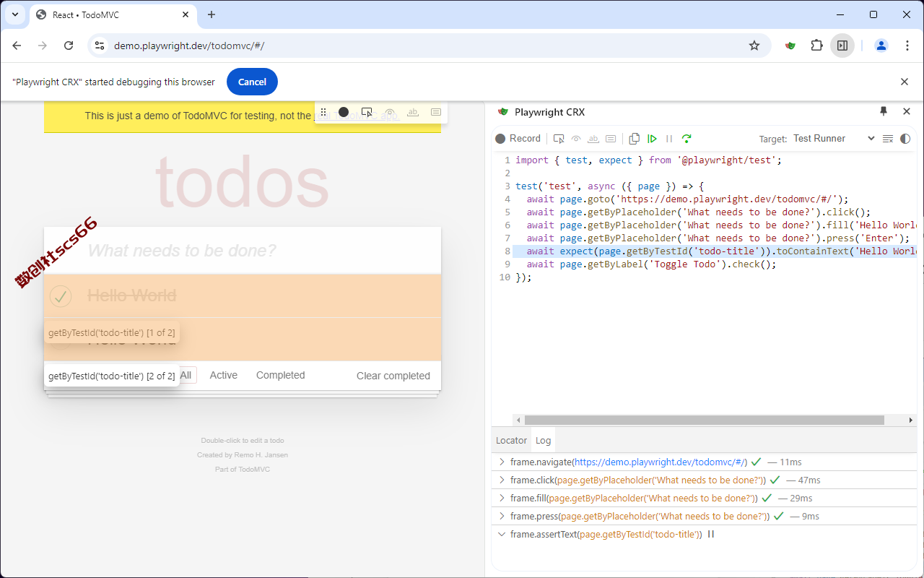Click 'Created by Remo H. Jansen' text
The height and width of the screenshot is (578, 924).
(243, 455)
